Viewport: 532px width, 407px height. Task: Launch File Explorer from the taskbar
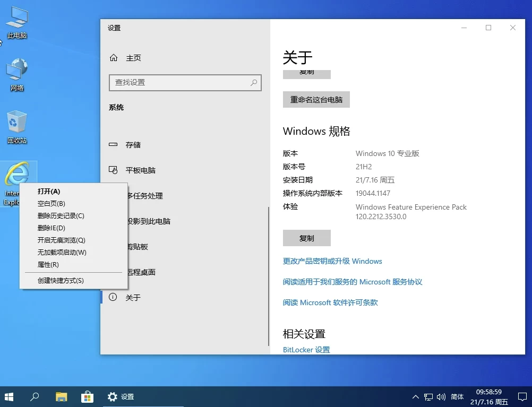tap(62, 396)
